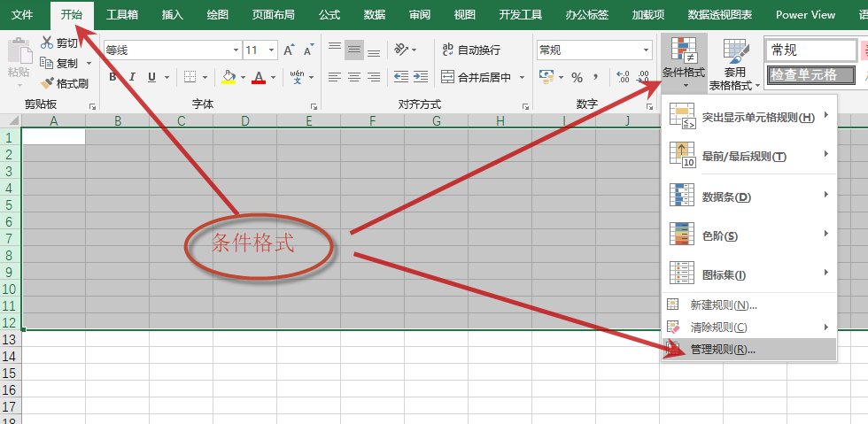
Task: Align text left
Action: (x=335, y=77)
